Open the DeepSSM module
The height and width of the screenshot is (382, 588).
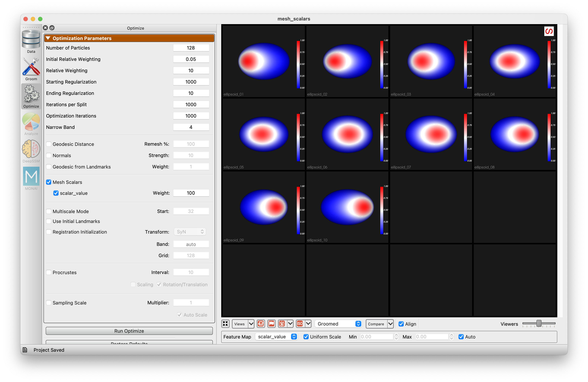[x=31, y=151]
